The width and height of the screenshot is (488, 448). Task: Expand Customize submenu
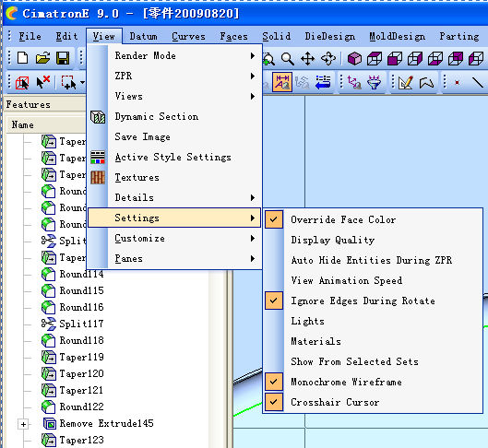[174, 238]
